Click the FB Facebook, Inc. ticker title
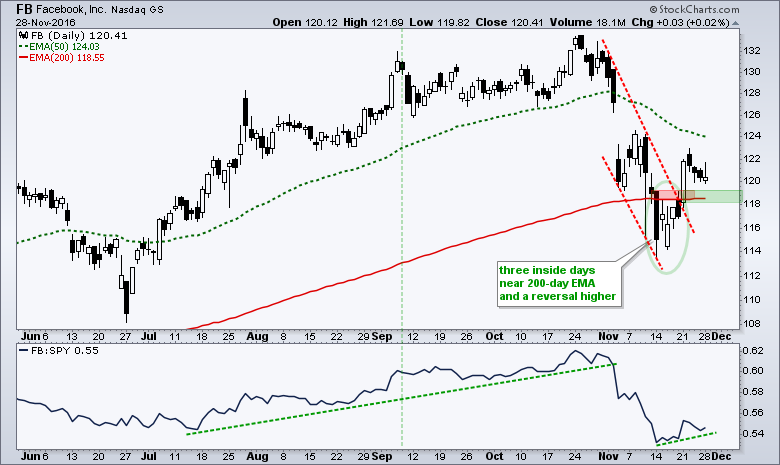This screenshot has width=780, height=465. click(x=61, y=9)
